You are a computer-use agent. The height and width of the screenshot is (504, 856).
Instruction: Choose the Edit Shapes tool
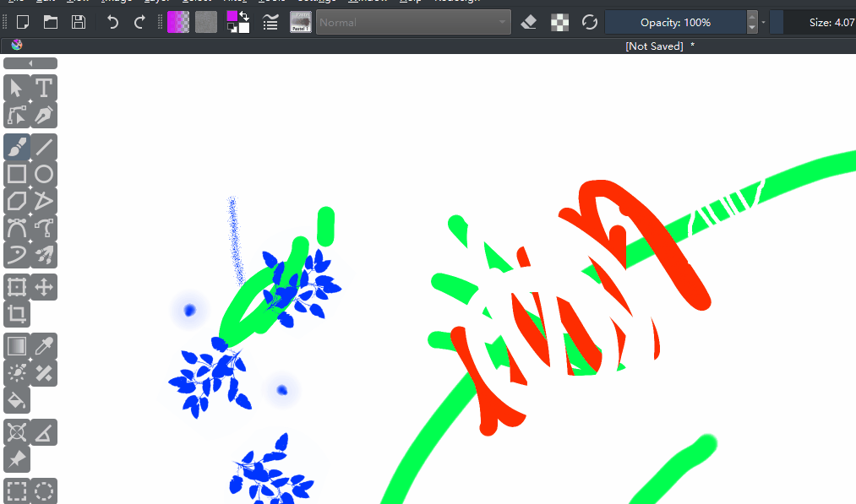[x=16, y=115]
